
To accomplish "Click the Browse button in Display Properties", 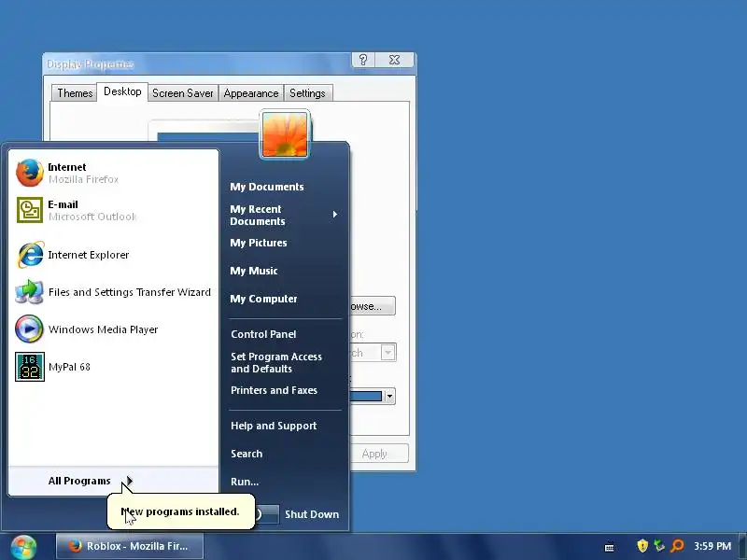I will pos(372,306).
